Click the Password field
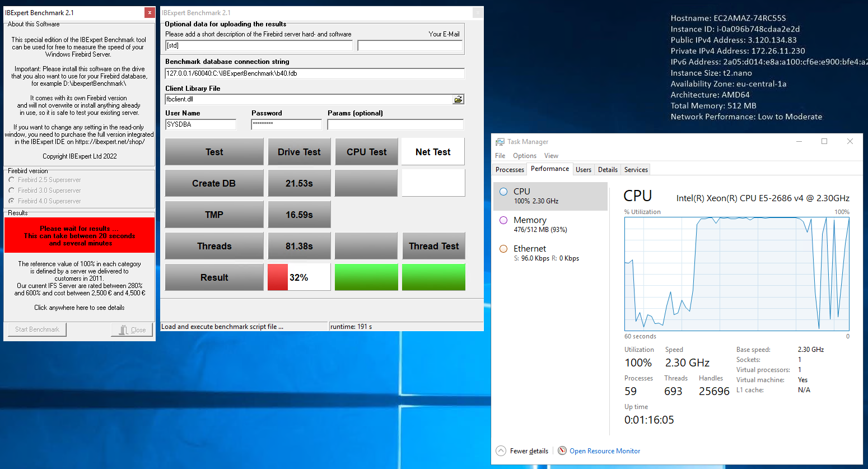 click(x=286, y=124)
